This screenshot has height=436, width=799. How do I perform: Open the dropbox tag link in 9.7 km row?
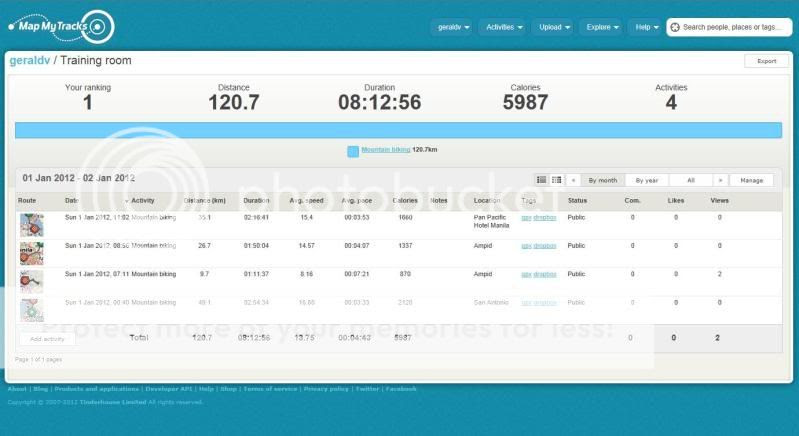click(x=545, y=275)
